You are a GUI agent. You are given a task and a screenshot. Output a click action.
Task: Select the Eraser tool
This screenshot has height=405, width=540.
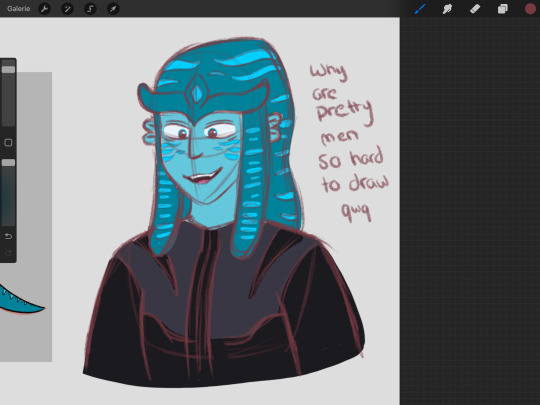pos(475,9)
